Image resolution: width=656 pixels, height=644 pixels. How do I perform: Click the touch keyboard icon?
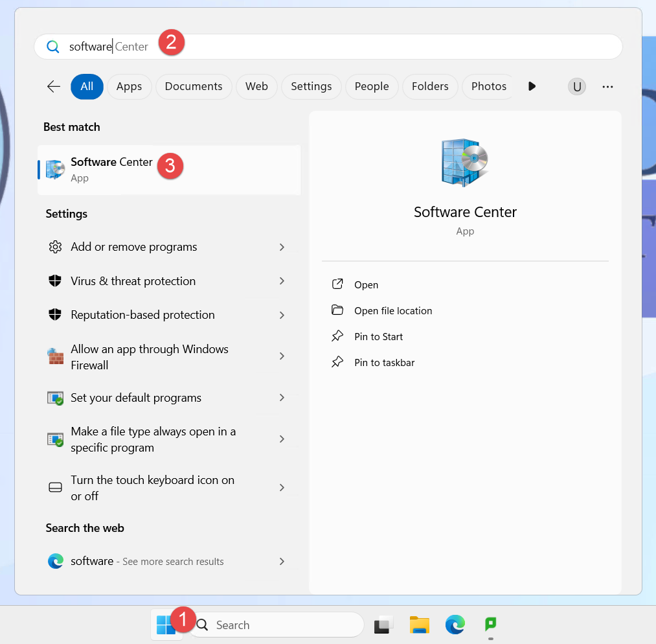click(x=55, y=487)
